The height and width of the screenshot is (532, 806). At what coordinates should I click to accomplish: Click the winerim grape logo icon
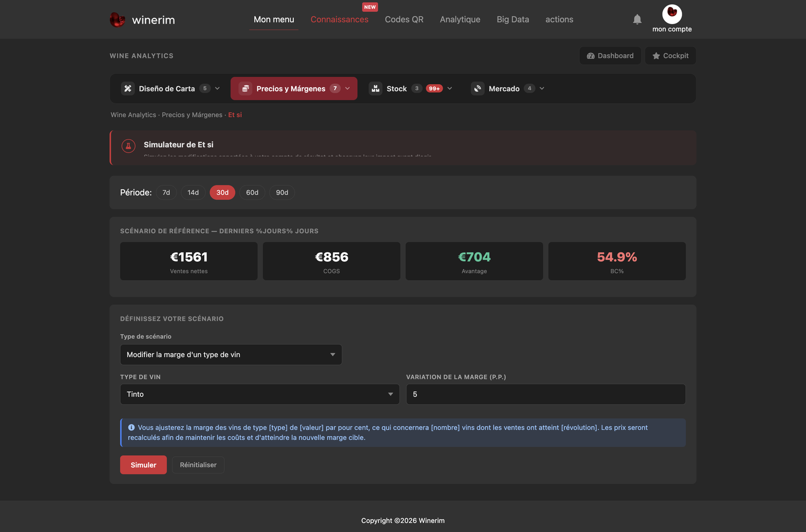click(x=117, y=20)
